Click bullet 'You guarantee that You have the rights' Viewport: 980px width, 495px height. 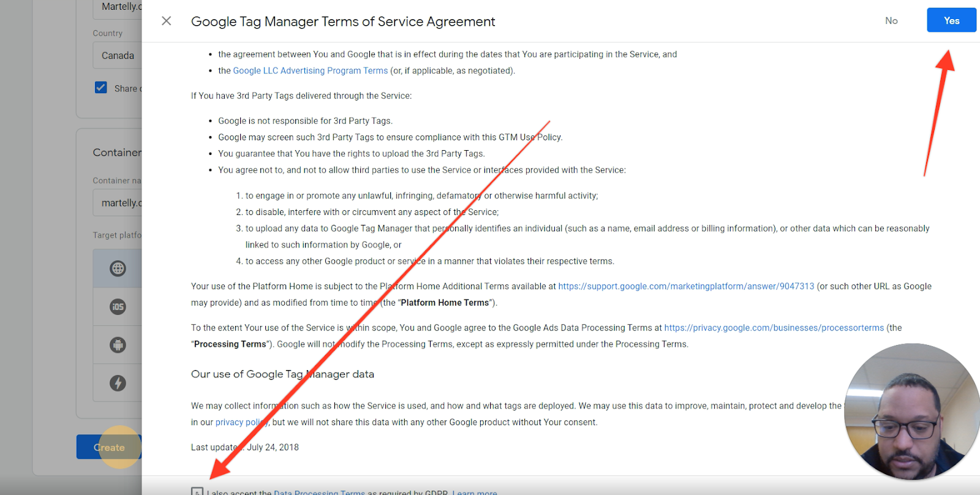(352, 154)
